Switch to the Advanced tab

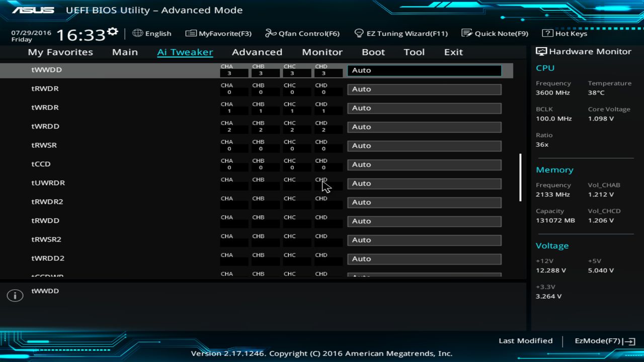tap(257, 52)
